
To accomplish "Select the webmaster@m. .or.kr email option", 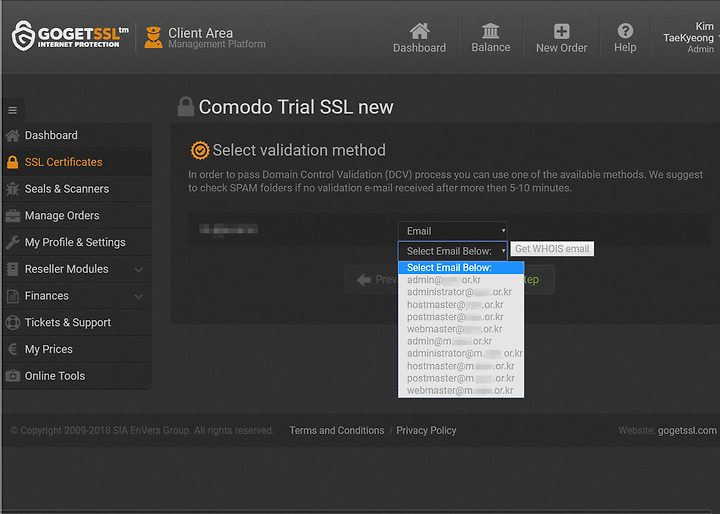I will click(461, 391).
